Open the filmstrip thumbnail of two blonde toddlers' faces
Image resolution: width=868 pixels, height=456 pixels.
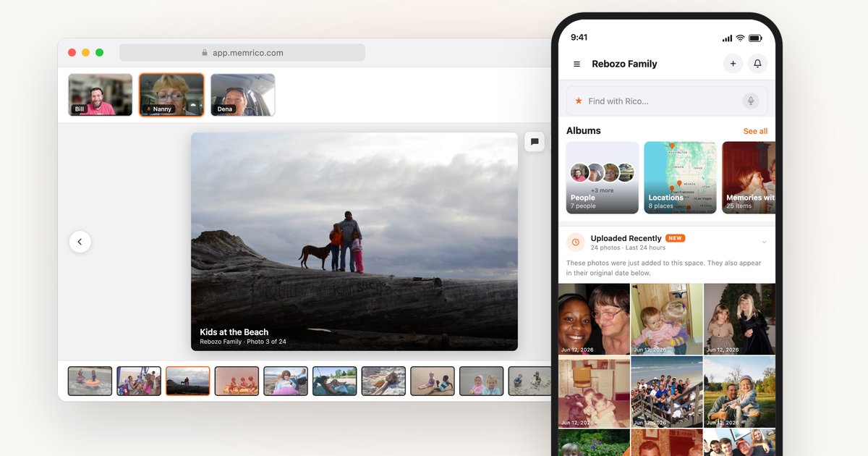pos(481,381)
